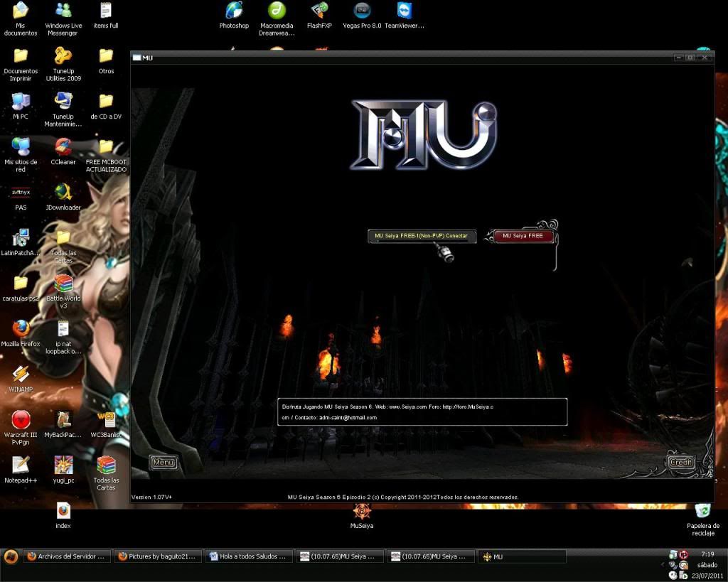The height and width of the screenshot is (582, 728).
Task: Launch yugi_pc game icon
Action: tap(63, 470)
